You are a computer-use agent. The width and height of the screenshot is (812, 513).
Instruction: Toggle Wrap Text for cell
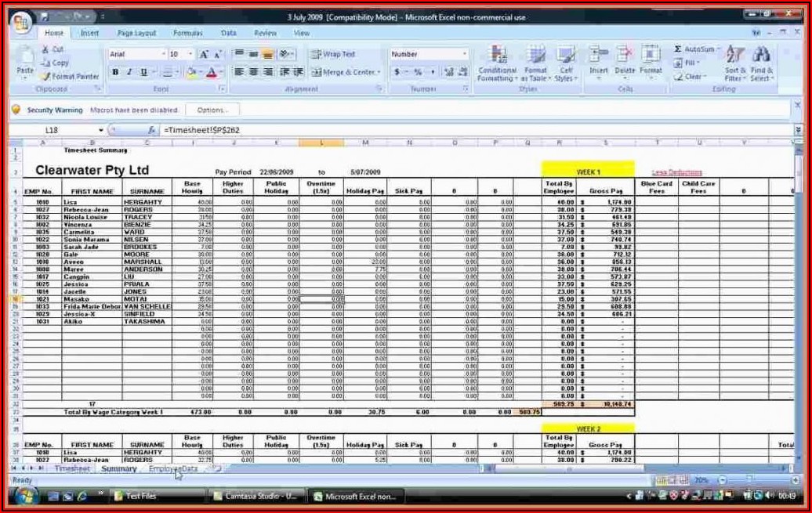333,54
